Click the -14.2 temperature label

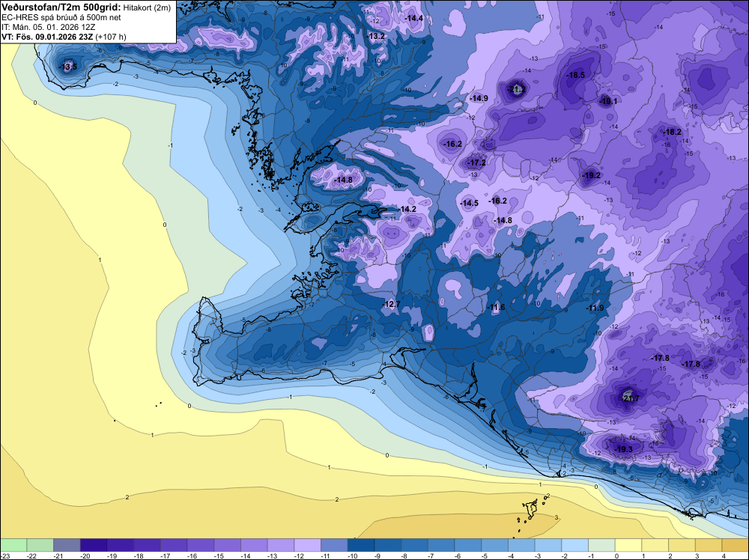click(x=407, y=209)
